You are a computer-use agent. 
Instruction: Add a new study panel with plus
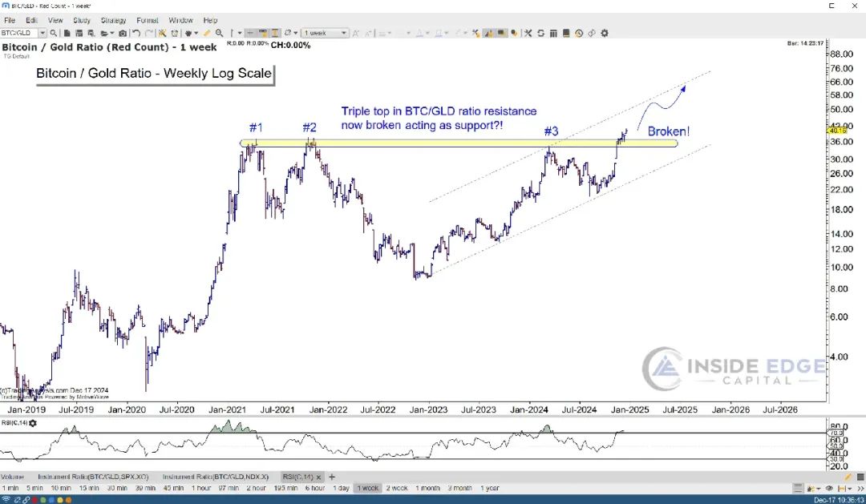coord(332,477)
